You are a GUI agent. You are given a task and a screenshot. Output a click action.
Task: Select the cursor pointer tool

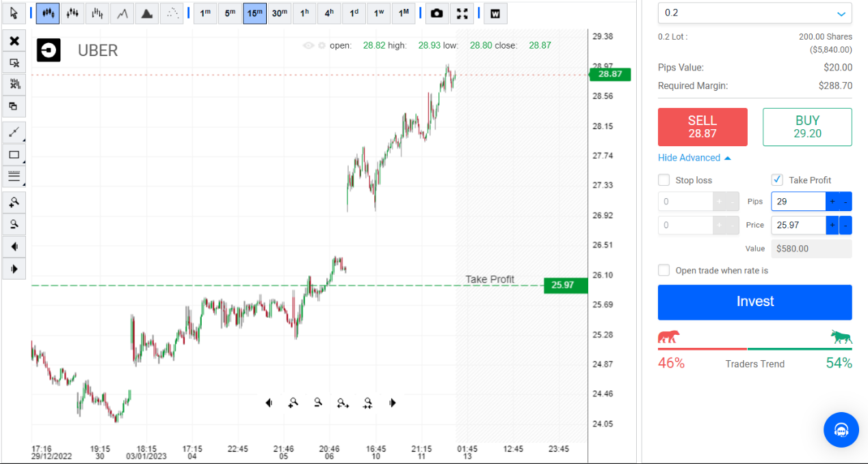point(14,13)
